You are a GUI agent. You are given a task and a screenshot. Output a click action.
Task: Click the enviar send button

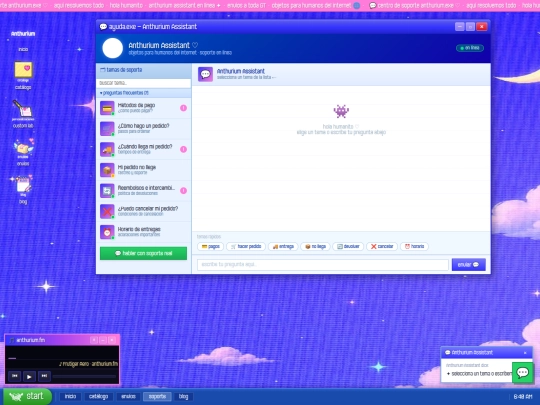click(468, 264)
